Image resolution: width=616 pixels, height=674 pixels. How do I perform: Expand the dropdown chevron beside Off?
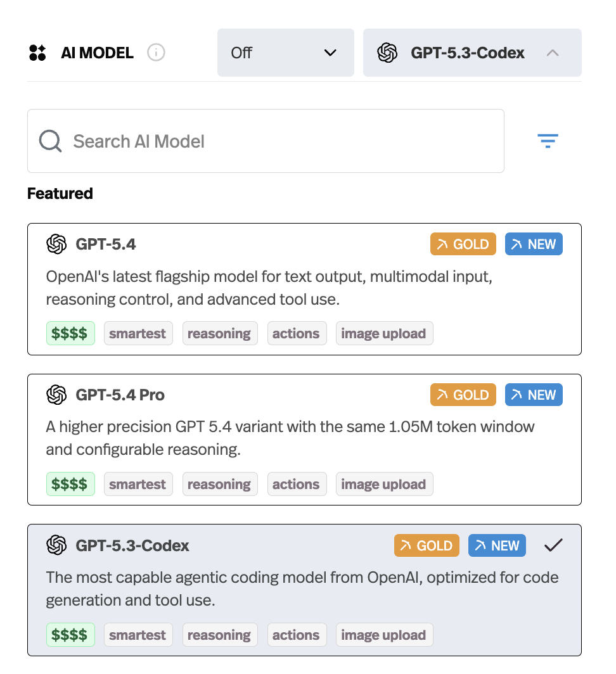click(x=330, y=53)
